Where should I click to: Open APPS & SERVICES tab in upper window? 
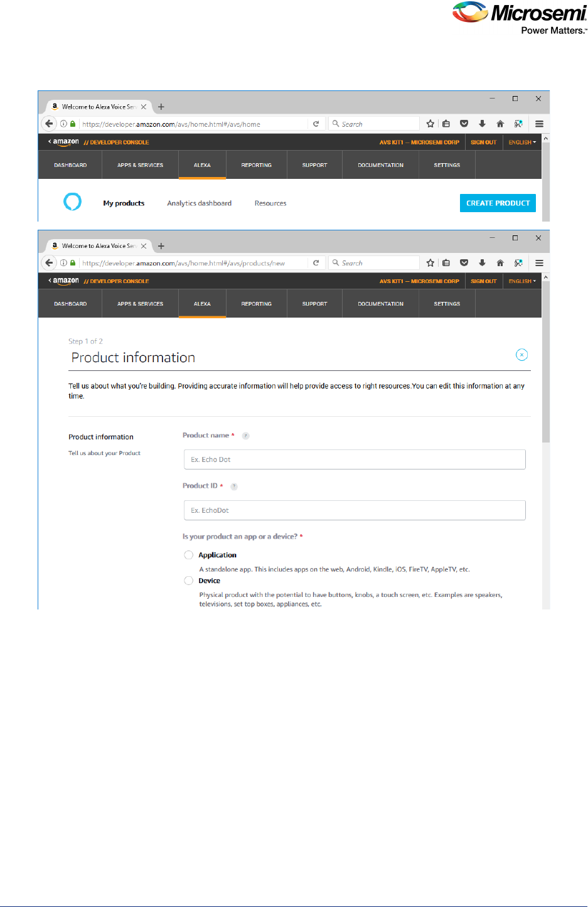pos(140,165)
